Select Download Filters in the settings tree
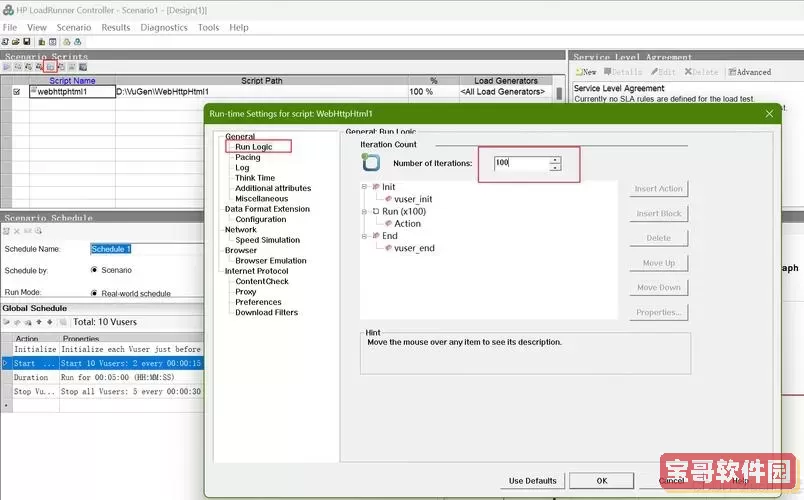 (x=266, y=312)
